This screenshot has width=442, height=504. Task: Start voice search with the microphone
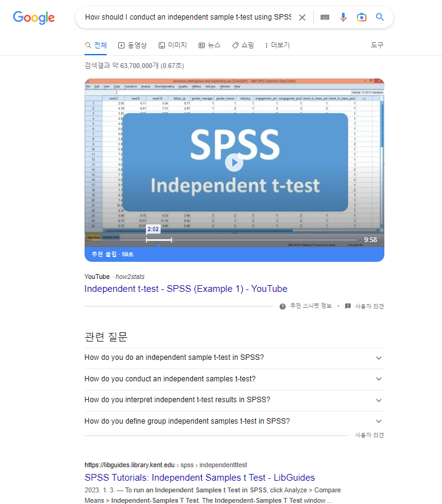(343, 17)
